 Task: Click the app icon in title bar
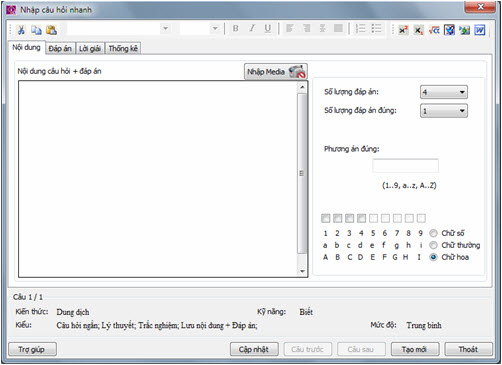click(x=11, y=10)
